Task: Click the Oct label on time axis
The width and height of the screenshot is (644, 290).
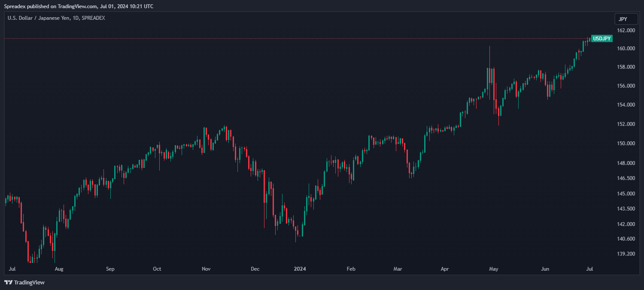Action: (x=157, y=269)
